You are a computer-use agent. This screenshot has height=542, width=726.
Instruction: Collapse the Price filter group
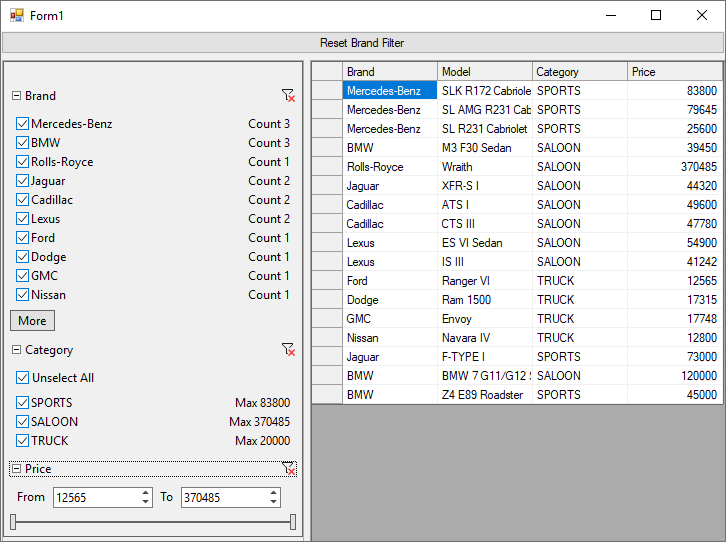point(16,468)
